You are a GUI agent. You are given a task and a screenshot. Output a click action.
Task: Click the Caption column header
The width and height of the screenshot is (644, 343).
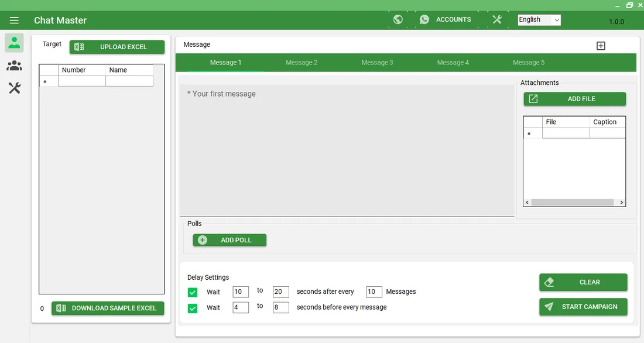[608, 122]
